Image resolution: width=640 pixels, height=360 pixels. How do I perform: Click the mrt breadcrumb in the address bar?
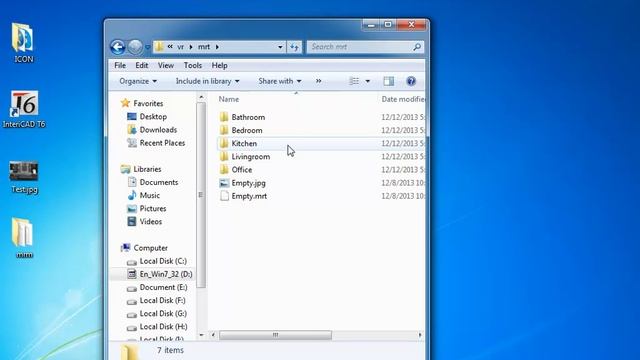pos(204,47)
